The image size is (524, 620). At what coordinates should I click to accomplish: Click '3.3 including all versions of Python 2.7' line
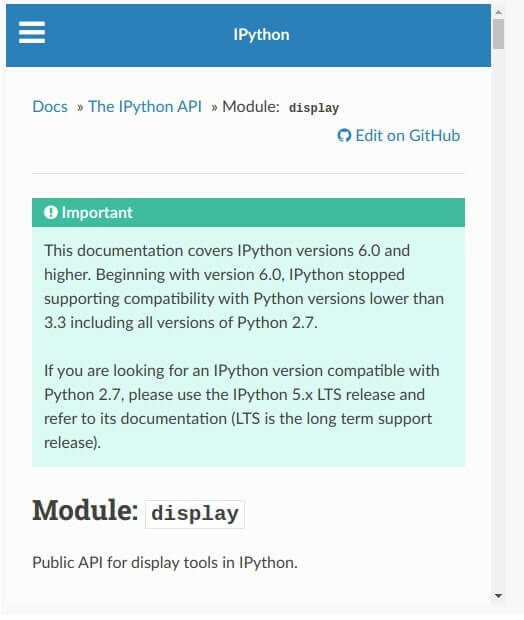(x=181, y=323)
